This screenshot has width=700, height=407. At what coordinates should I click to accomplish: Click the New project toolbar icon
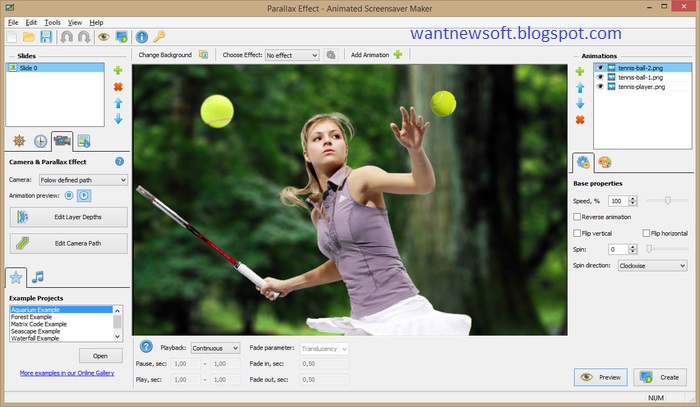pos(12,37)
